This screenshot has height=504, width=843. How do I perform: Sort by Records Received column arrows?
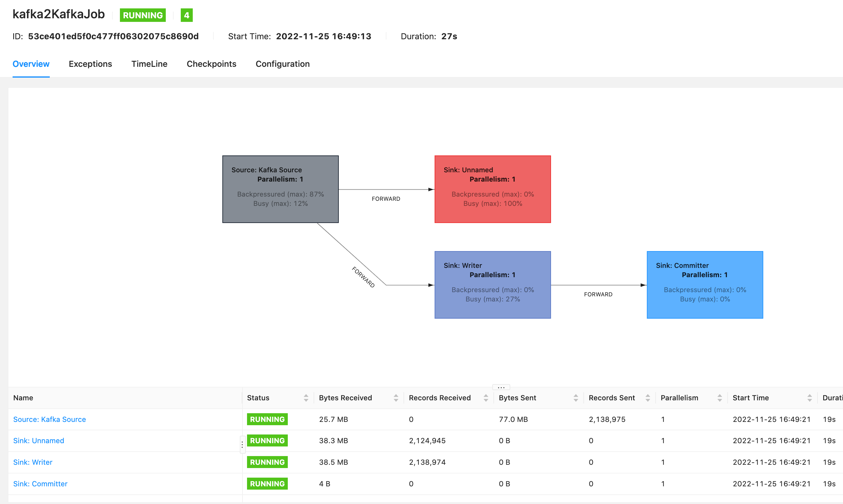pyautogui.click(x=486, y=398)
